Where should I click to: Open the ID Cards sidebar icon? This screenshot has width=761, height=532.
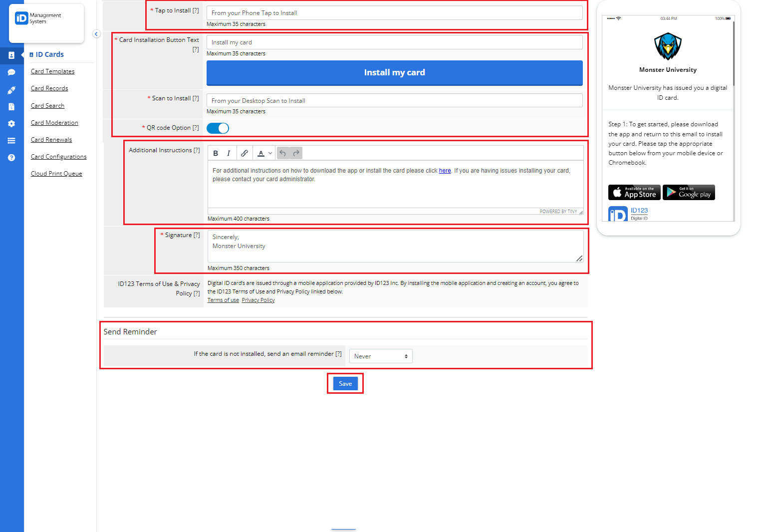(11, 55)
